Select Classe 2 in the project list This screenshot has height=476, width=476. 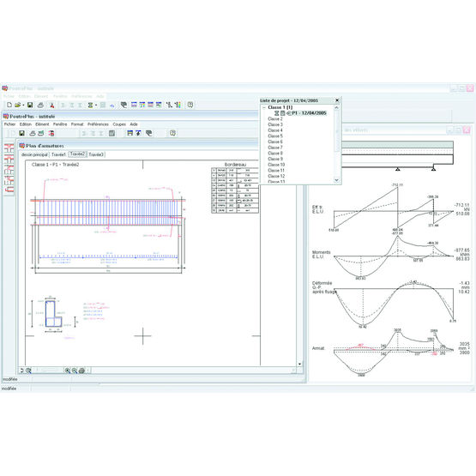coord(275,118)
